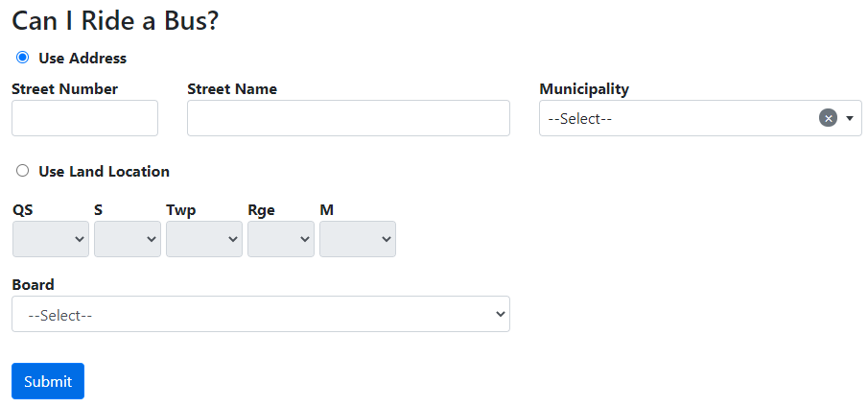Open the M meridian dropdown
This screenshot has height=407, width=868.
(358, 239)
